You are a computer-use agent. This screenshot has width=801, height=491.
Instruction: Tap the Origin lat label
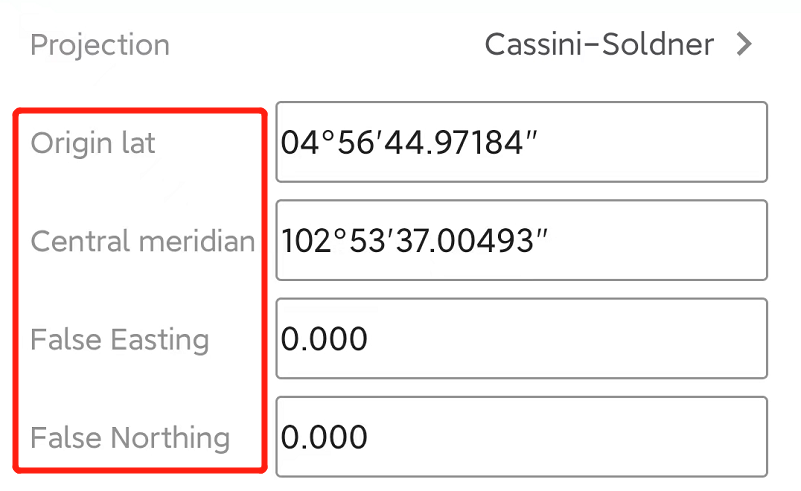(93, 143)
